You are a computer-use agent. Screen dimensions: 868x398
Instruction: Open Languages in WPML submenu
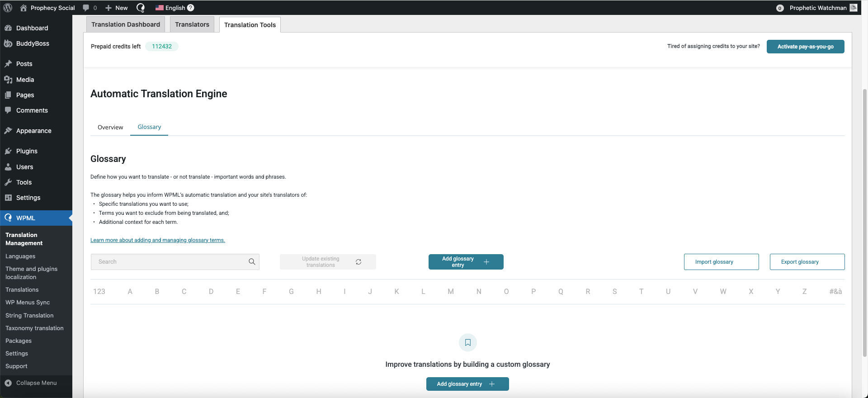[20, 256]
